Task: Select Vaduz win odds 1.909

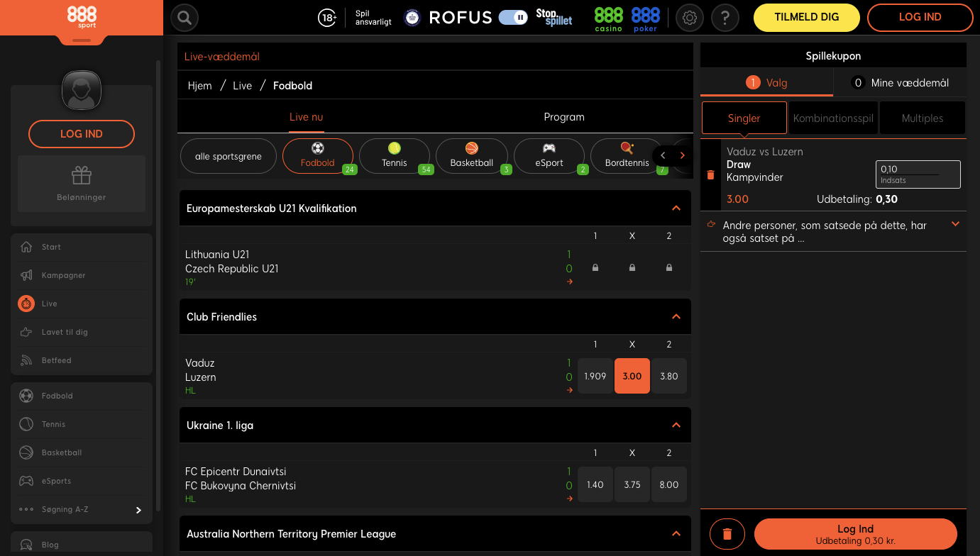Action: tap(595, 377)
